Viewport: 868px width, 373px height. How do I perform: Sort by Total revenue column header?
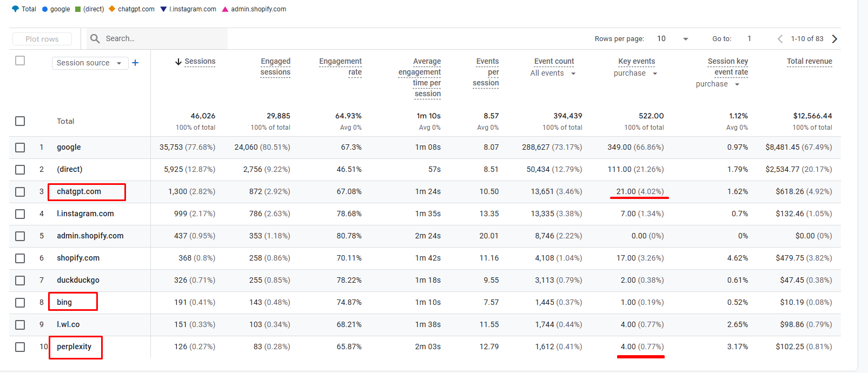coord(809,61)
